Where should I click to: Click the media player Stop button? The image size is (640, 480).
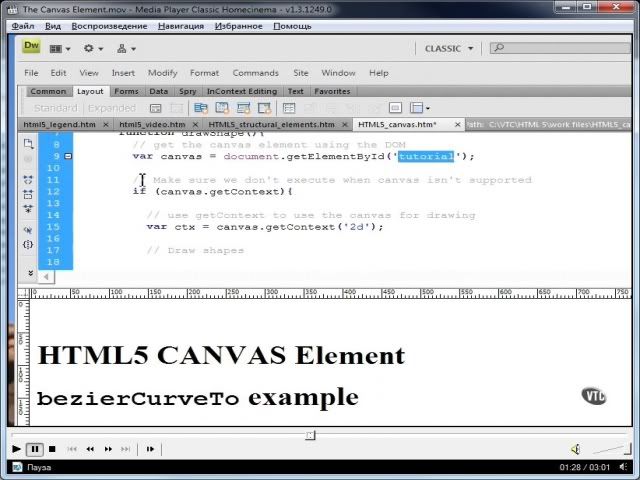coord(52,449)
